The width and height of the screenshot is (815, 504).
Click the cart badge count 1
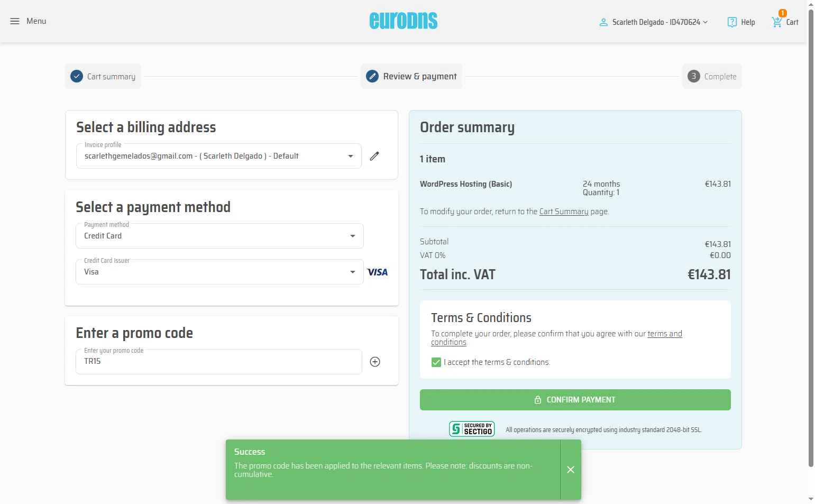[x=783, y=13]
